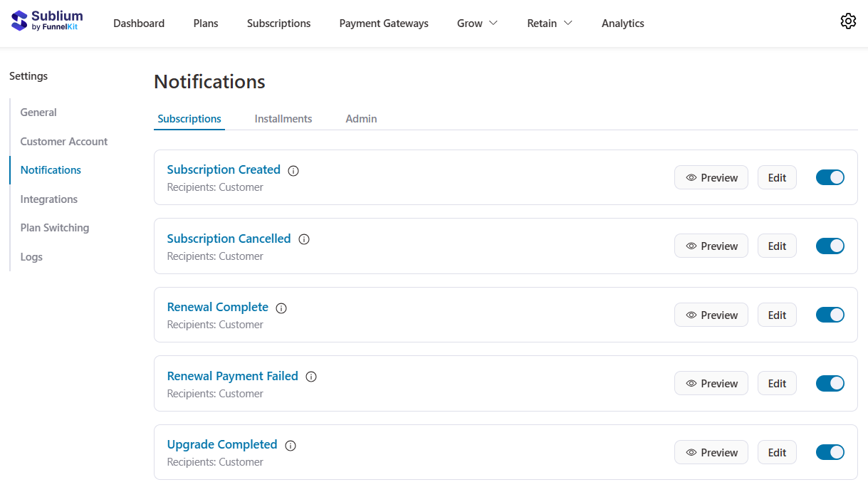Image resolution: width=868 pixels, height=492 pixels.
Task: Select Plan Switching in the sidebar
Action: 54,227
